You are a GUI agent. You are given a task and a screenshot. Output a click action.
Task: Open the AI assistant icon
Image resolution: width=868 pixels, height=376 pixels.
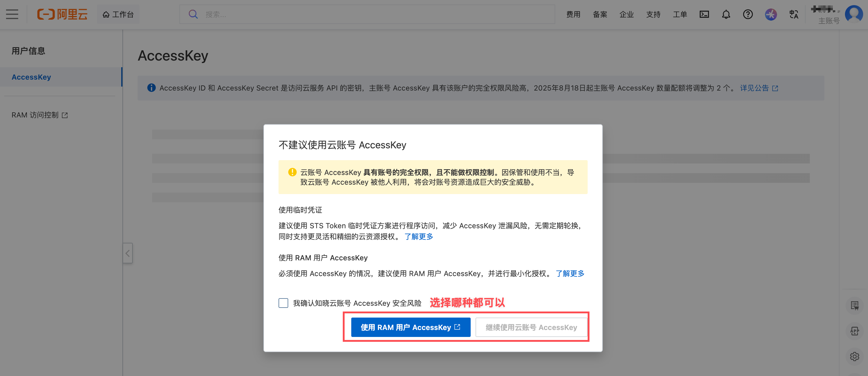point(771,14)
